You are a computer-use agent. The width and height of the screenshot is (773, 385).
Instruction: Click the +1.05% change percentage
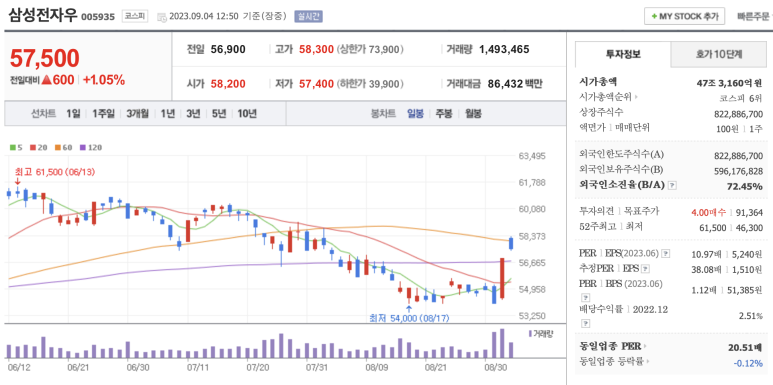coord(104,80)
